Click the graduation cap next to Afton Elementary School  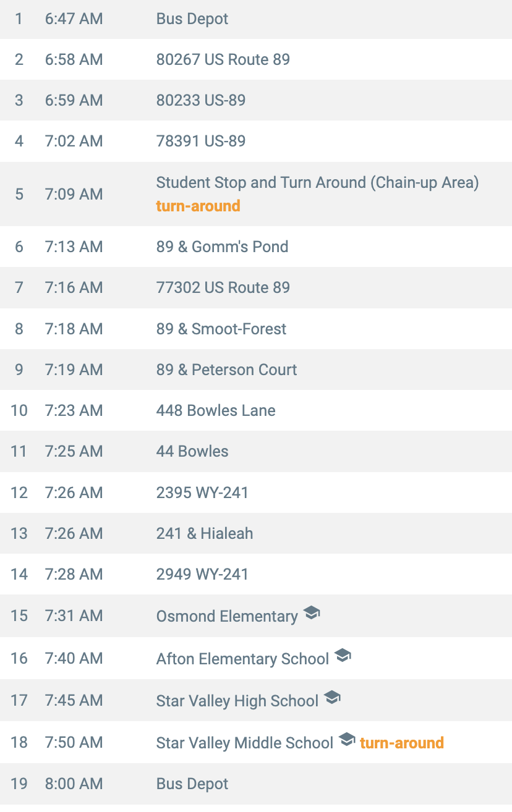pos(343,656)
